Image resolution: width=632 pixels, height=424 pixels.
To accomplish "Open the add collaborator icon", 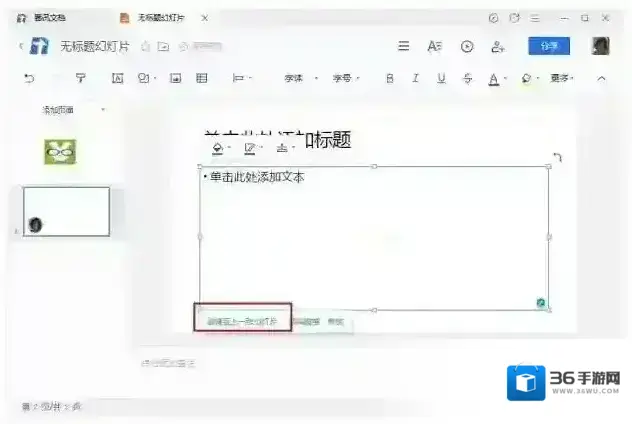I will (x=497, y=46).
